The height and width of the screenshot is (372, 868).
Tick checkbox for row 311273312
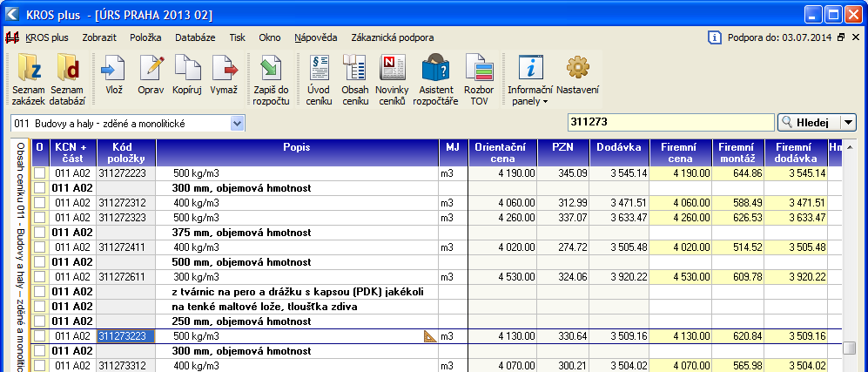39,365
